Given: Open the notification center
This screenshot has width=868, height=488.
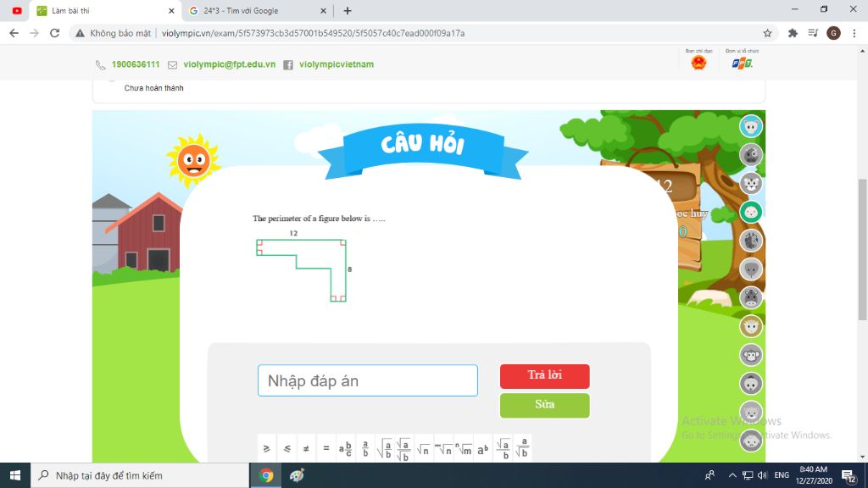Looking at the screenshot, I should tap(849, 475).
